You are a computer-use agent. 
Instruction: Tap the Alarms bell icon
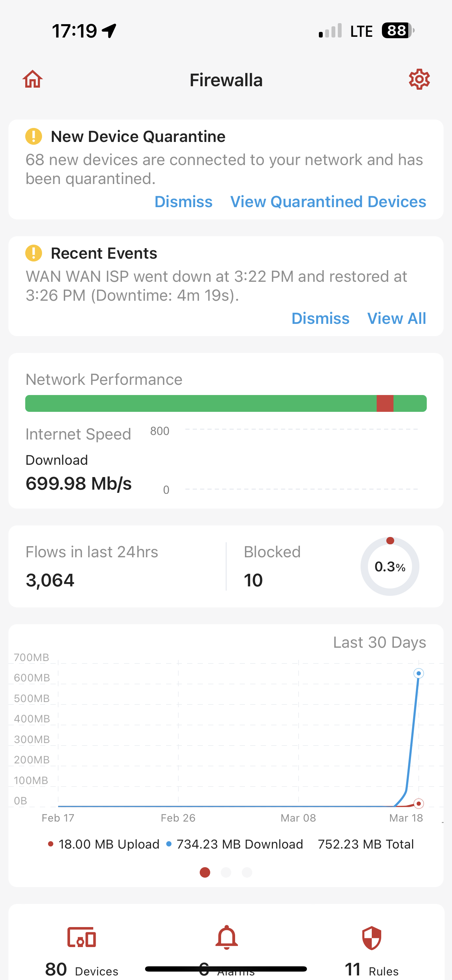226,937
